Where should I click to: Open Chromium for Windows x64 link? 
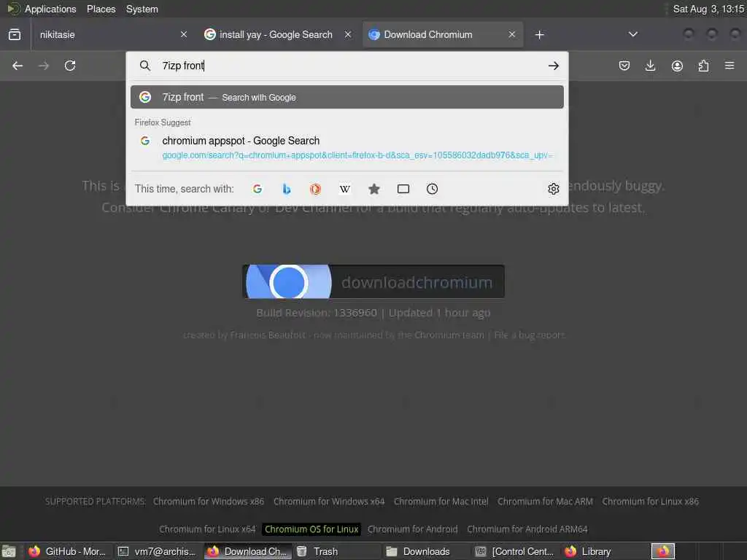tap(329, 502)
